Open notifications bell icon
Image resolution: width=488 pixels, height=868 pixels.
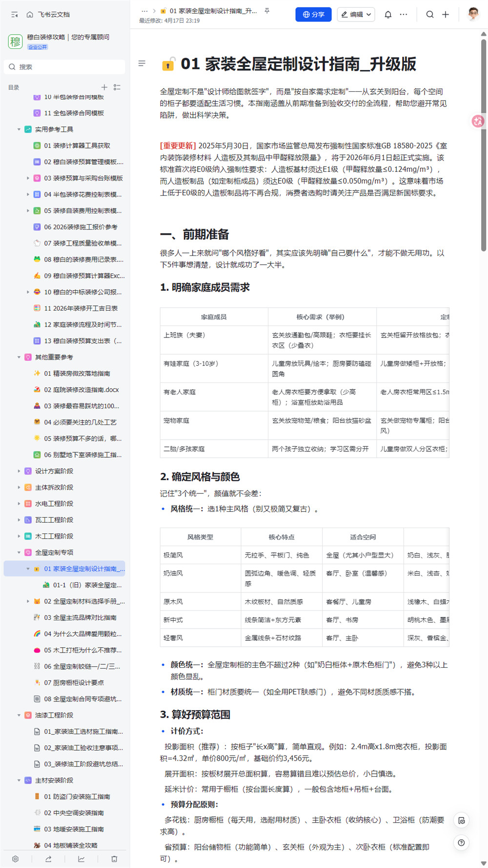388,15
